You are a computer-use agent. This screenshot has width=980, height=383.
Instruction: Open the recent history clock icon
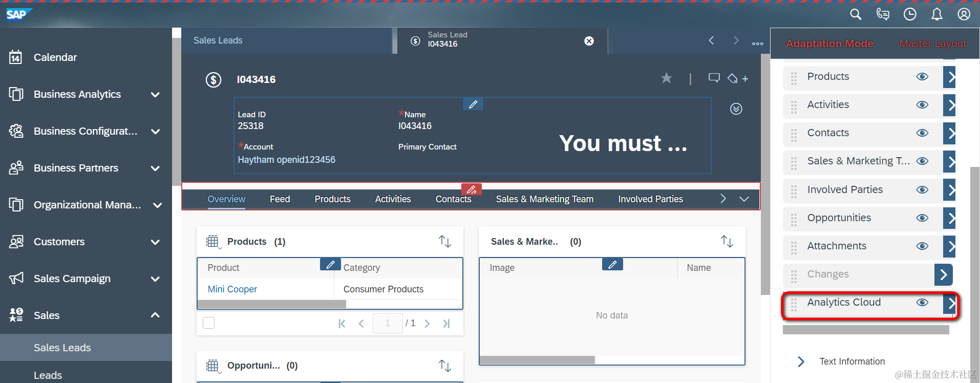910,14
